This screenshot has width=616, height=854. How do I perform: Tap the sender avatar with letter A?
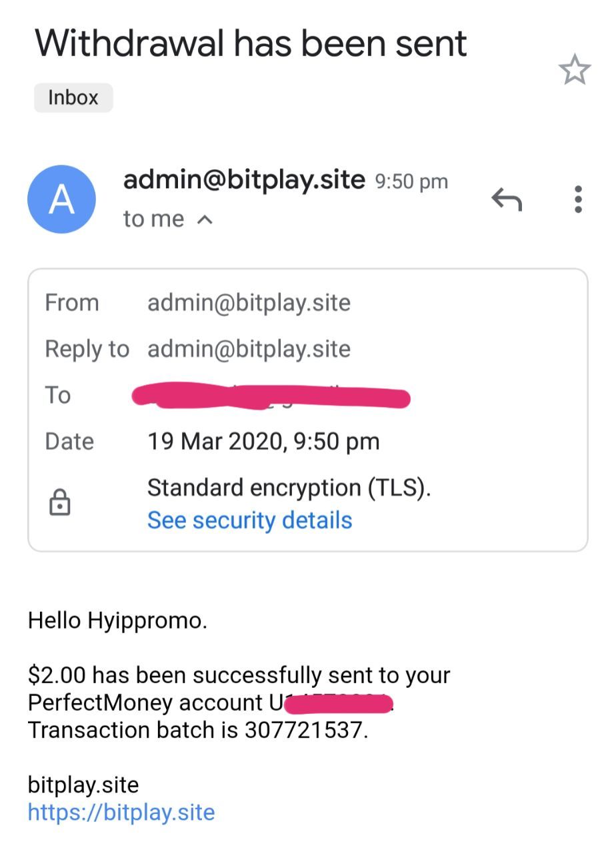coord(61,199)
